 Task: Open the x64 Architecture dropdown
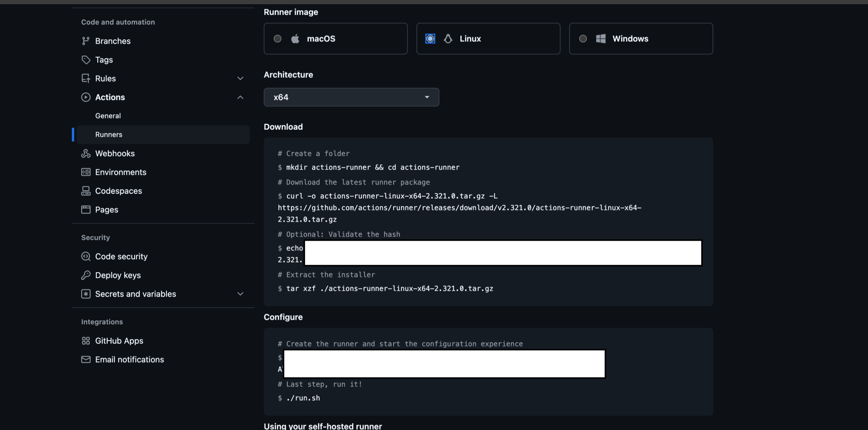click(x=351, y=97)
